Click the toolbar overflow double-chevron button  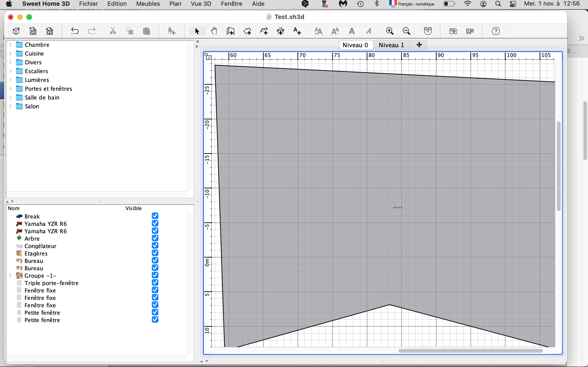[582, 38]
